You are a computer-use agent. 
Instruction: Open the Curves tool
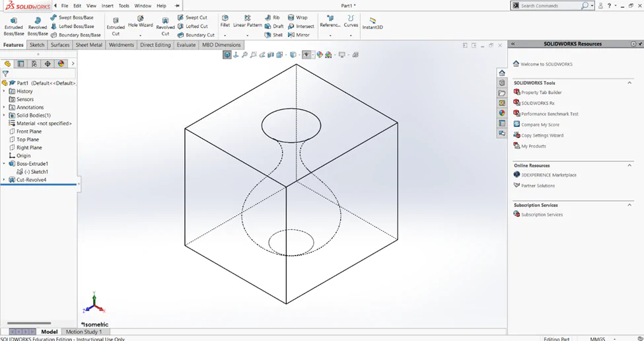[351, 22]
